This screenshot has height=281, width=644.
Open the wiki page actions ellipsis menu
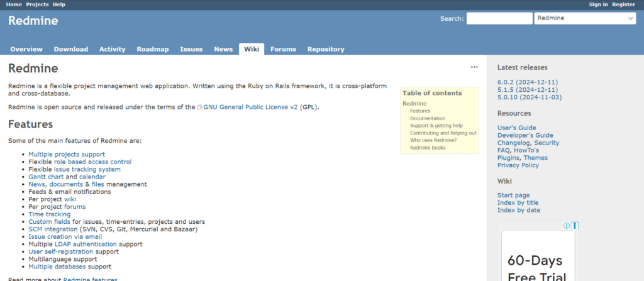pyautogui.click(x=474, y=67)
